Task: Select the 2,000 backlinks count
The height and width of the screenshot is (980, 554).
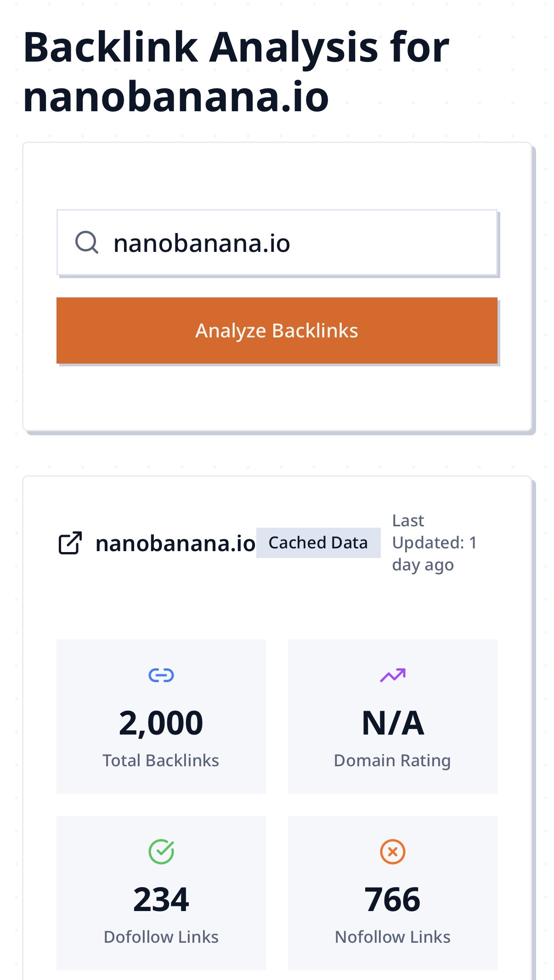Action: 161,723
